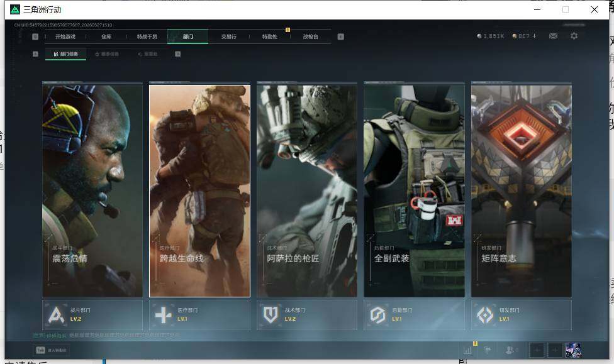
Task: Open the player avatar in bottom bar
Action: pyautogui.click(x=573, y=350)
